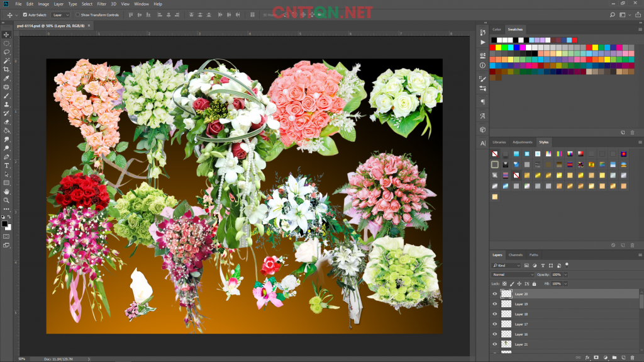This screenshot has height=362, width=644.
Task: Create a new layer in Layers panel
Action: click(x=623, y=358)
